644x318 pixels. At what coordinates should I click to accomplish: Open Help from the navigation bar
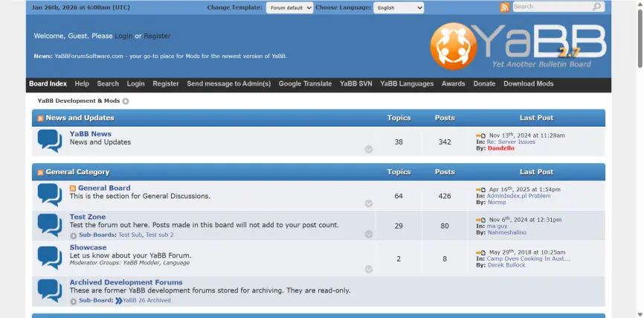coord(82,83)
